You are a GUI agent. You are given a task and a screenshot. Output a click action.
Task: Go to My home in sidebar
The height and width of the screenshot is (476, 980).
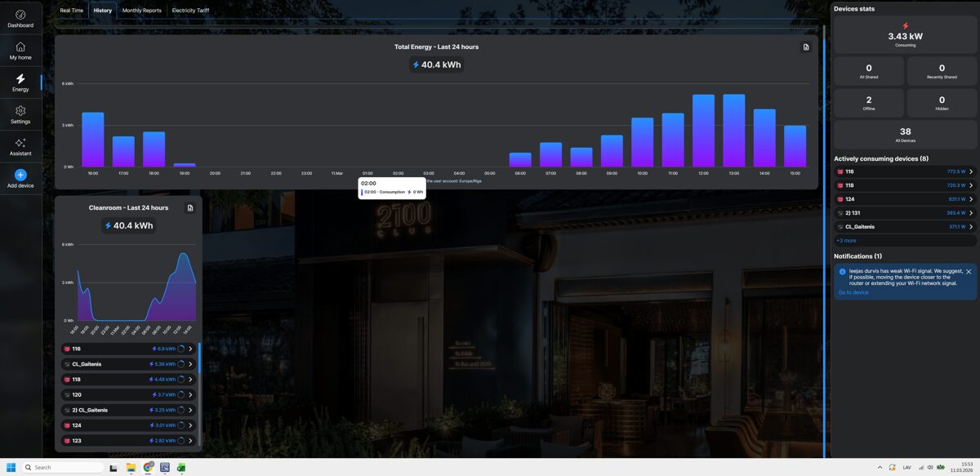20,51
